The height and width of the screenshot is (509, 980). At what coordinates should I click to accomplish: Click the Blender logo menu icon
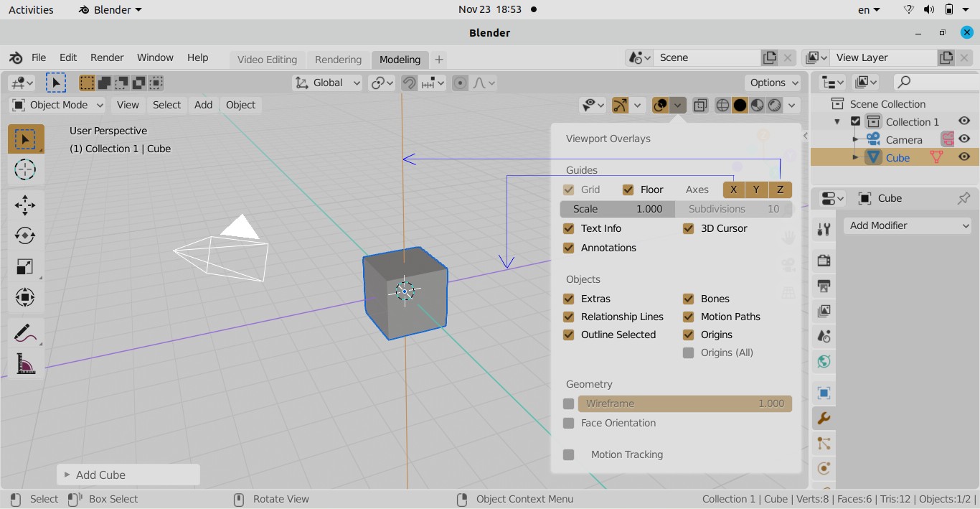click(x=16, y=58)
